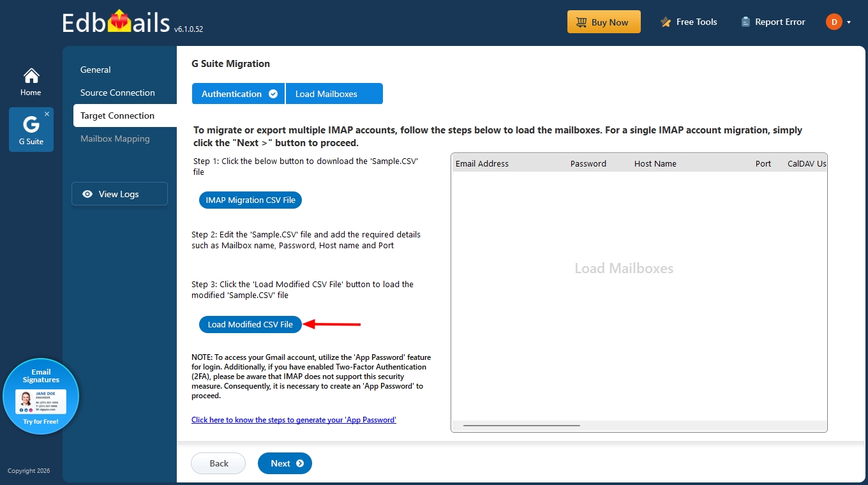Click the orange D user avatar
Image resolution: width=868 pixels, height=485 pixels.
point(834,22)
